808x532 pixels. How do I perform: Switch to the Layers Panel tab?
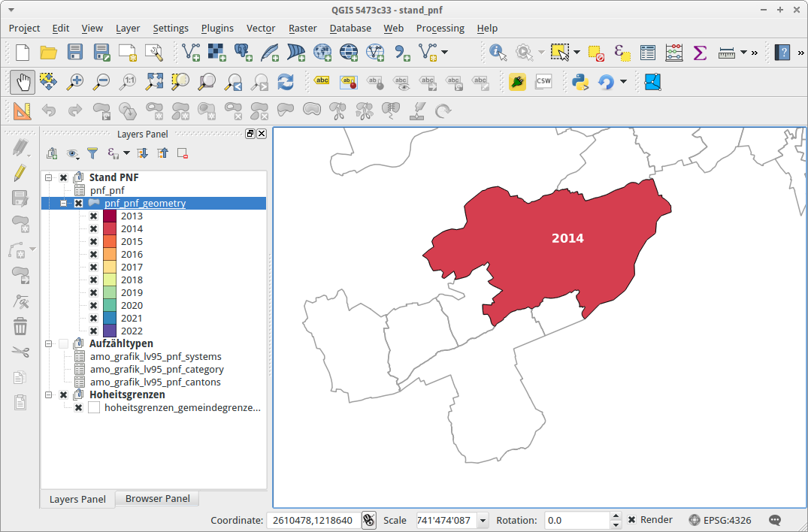[77, 499]
